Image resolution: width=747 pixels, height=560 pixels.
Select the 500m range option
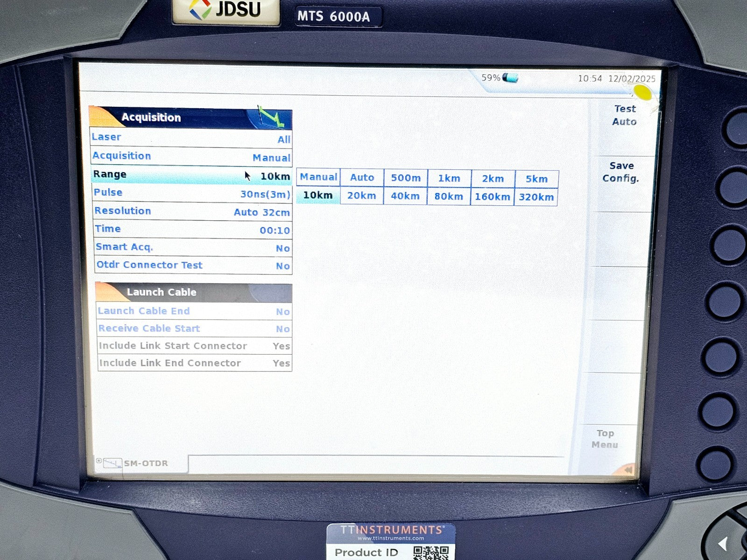coord(405,178)
